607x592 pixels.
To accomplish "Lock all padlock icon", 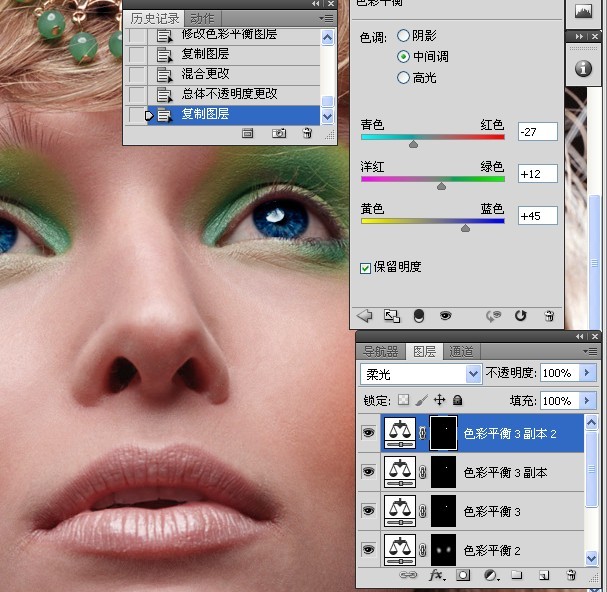I will [458, 400].
